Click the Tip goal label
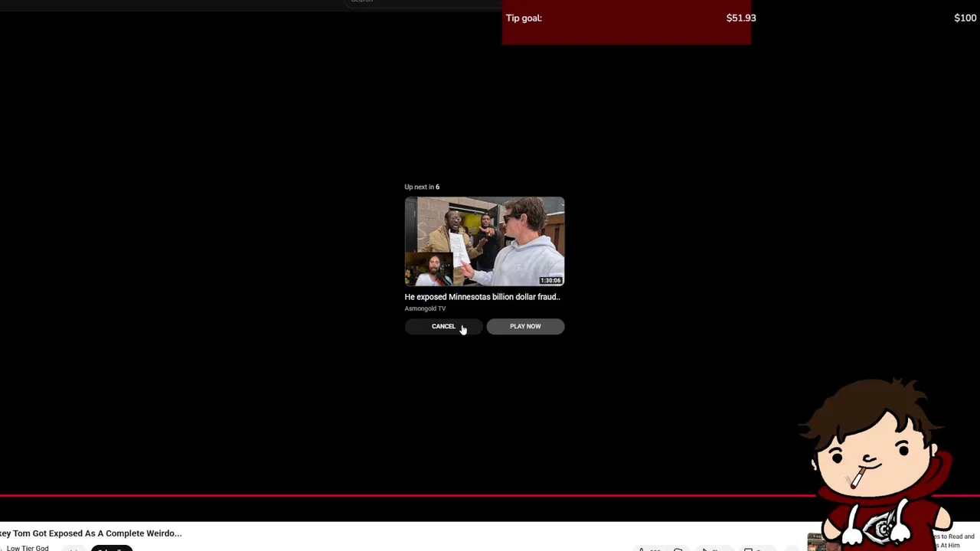This screenshot has width=980, height=551. pos(524,18)
